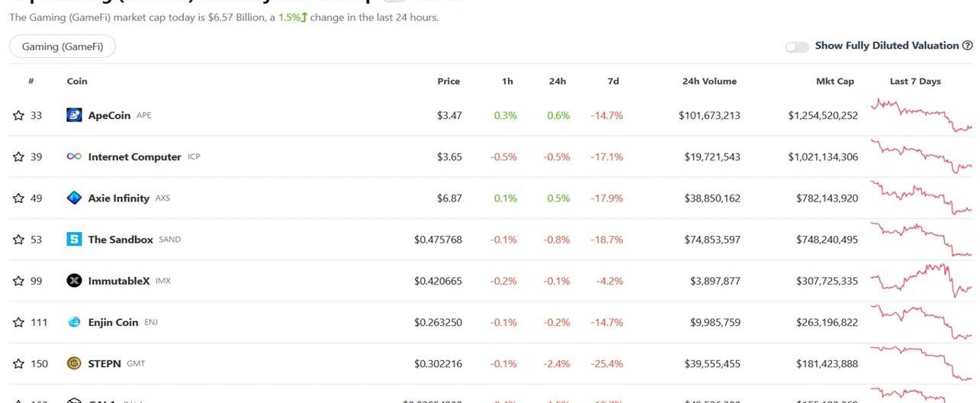Star ApeCoin as a favorite
Image resolution: width=980 pixels, height=403 pixels.
point(18,116)
